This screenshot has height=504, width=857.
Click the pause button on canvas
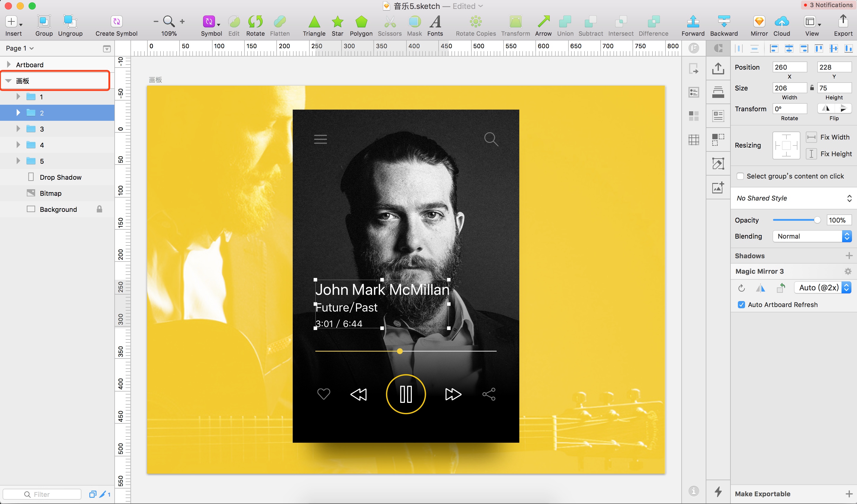tap(406, 394)
